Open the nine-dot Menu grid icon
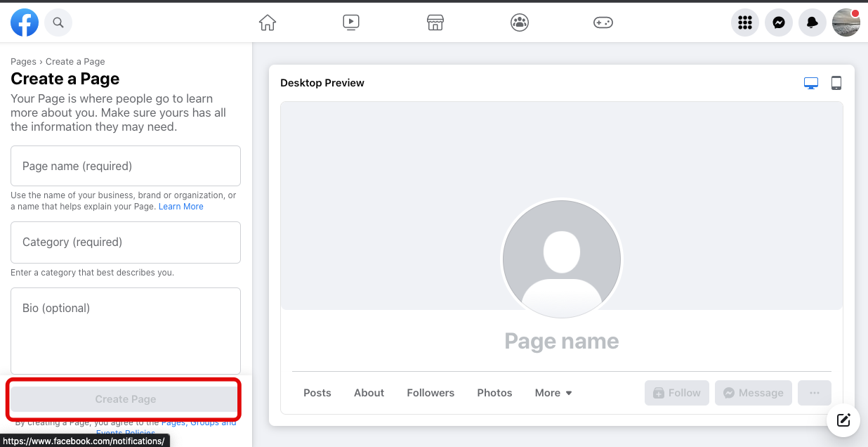The image size is (868, 447). coord(745,23)
